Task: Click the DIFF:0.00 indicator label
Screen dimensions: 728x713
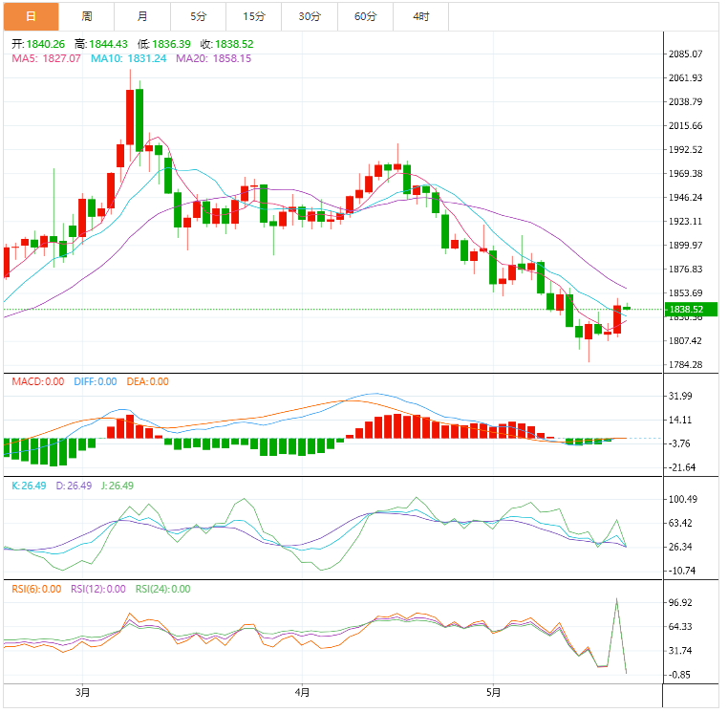Action: pos(96,381)
